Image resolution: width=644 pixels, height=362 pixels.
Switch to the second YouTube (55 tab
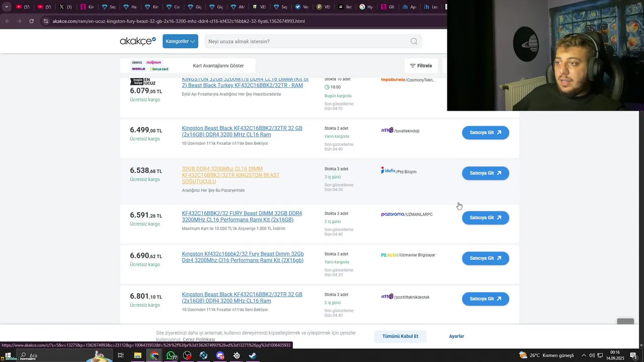pyautogui.click(x=44, y=7)
